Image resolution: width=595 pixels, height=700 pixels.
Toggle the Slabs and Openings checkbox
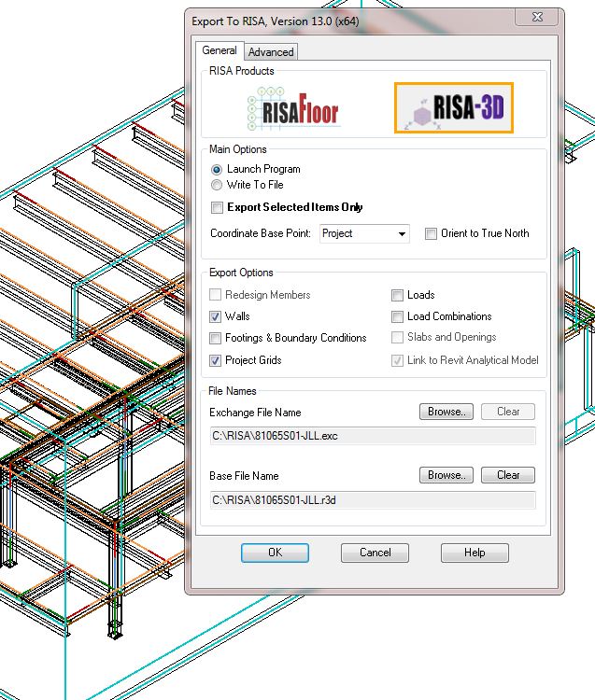click(x=397, y=337)
